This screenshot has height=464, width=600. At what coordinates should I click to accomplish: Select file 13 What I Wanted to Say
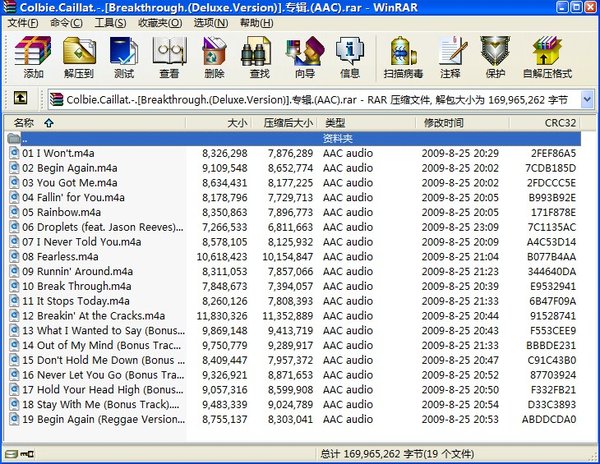point(103,330)
